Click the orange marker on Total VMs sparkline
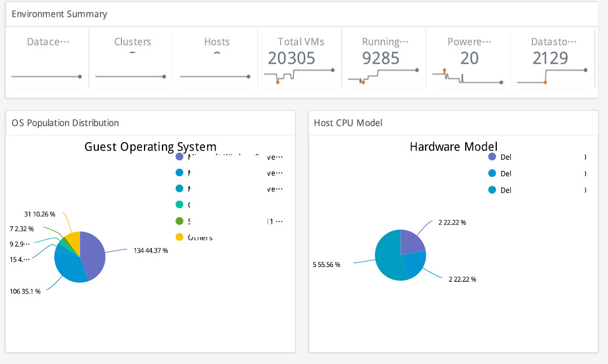Image resolution: width=608 pixels, height=364 pixels. (278, 82)
